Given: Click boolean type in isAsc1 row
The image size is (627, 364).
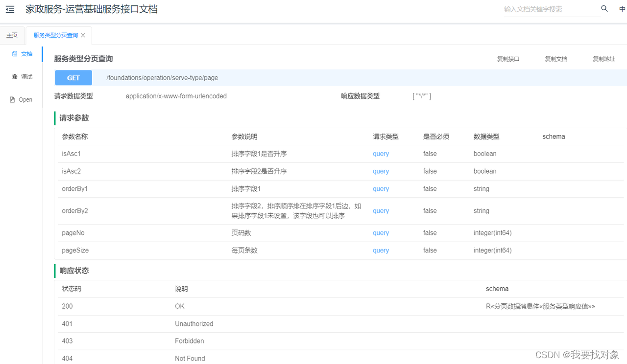Looking at the screenshot, I should click(x=485, y=154).
